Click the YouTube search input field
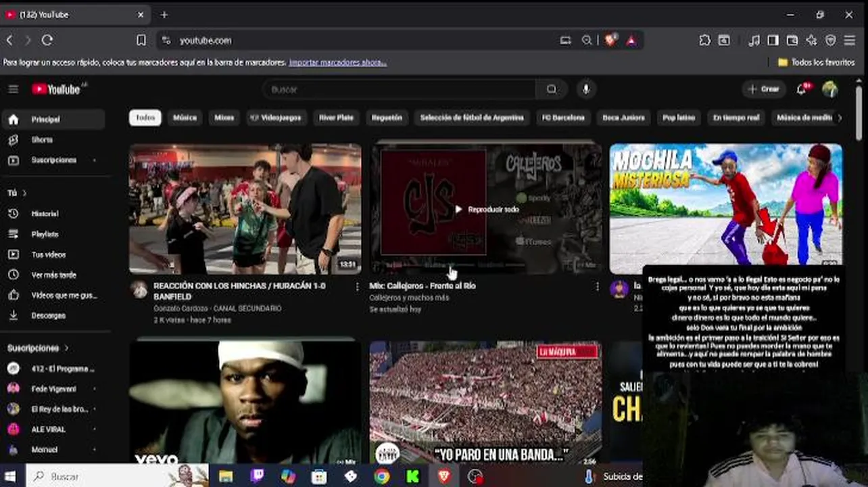 tap(399, 89)
